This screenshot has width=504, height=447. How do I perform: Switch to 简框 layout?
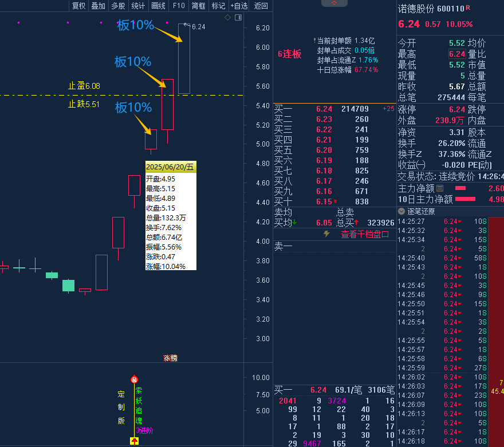[199, 6]
